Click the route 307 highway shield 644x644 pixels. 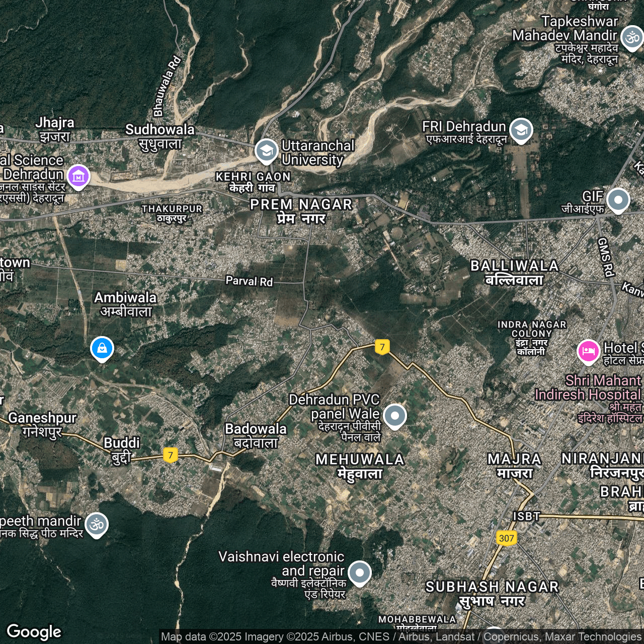pyautogui.click(x=506, y=538)
